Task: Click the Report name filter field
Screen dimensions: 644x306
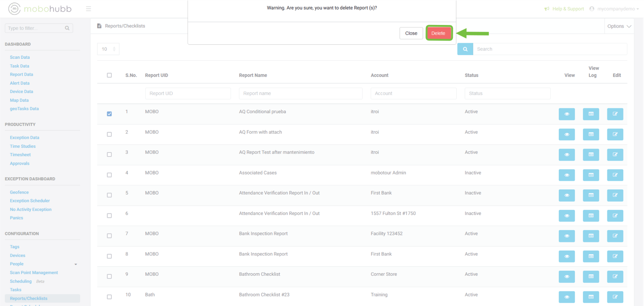Action: point(300,93)
